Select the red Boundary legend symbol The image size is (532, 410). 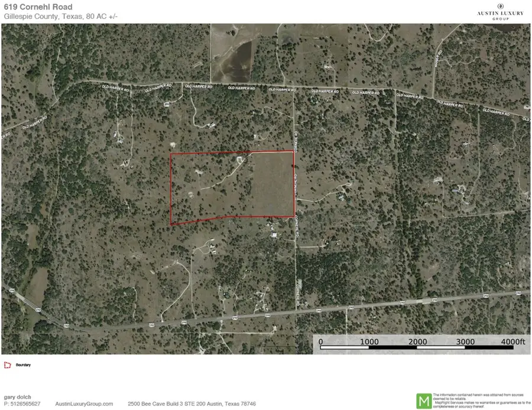[7, 365]
